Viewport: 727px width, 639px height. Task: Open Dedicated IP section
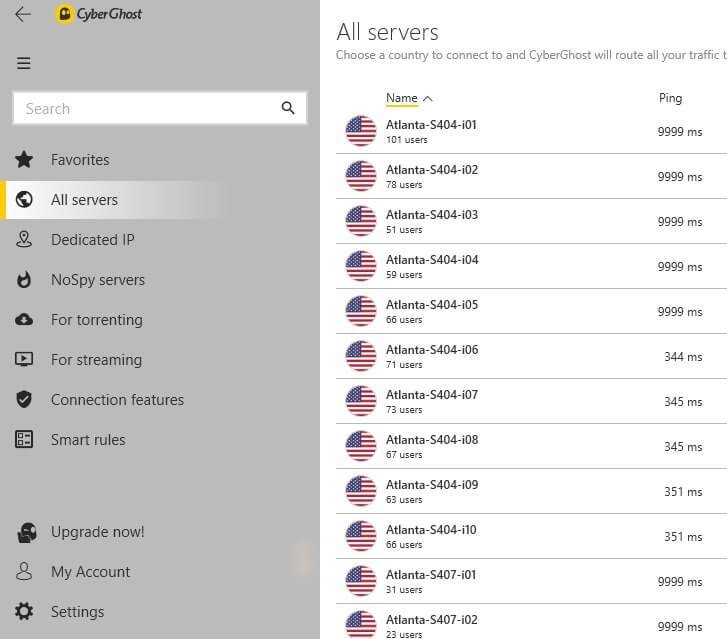pyautogui.click(x=93, y=239)
